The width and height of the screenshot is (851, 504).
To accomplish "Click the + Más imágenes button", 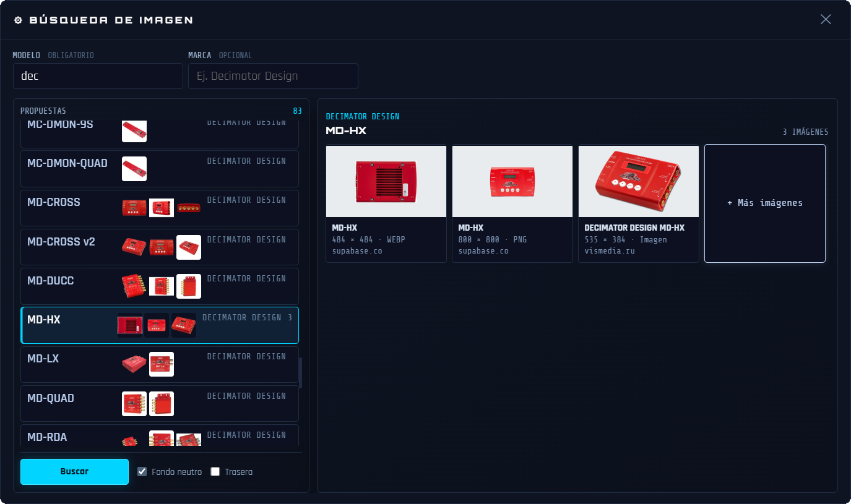I will coord(765,203).
